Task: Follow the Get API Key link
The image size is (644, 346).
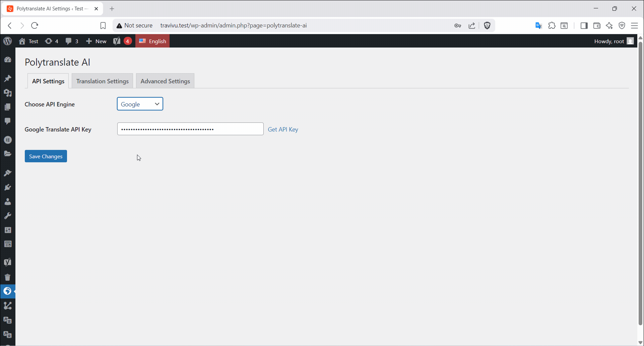Action: 283,129
